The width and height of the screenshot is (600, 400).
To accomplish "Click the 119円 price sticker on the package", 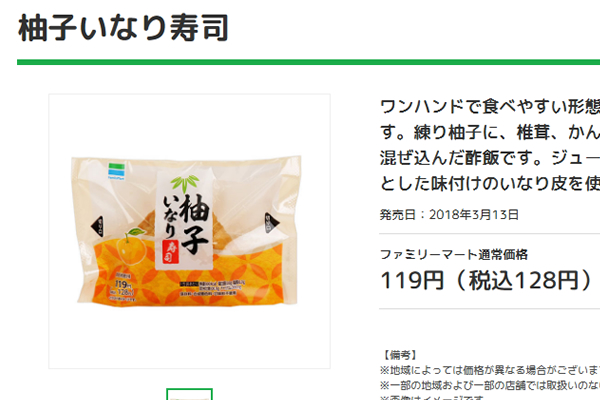I will (123, 289).
